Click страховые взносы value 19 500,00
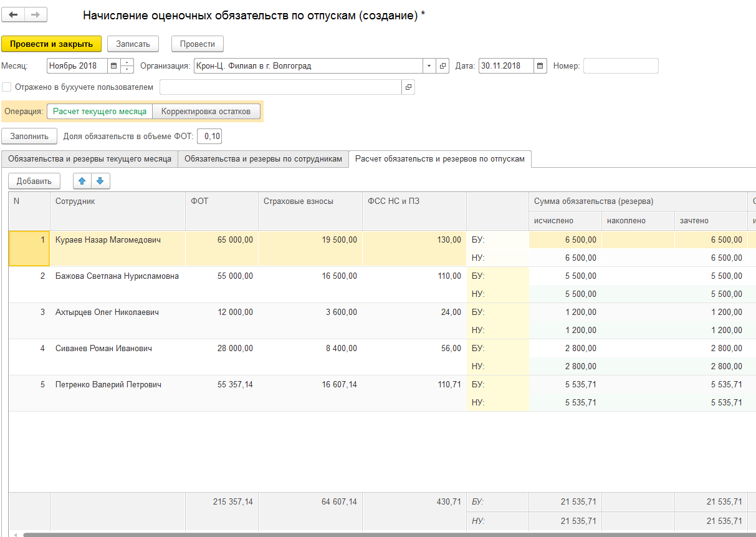This screenshot has width=756, height=537. pos(340,239)
